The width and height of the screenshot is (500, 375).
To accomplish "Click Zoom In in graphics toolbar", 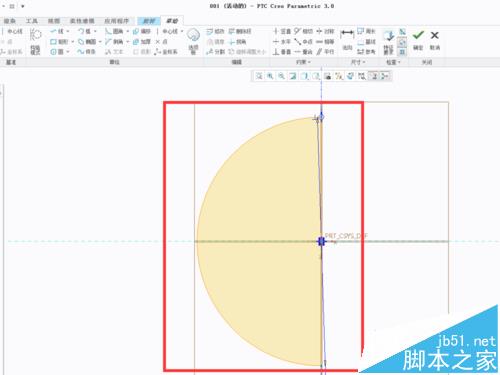I will (270, 76).
